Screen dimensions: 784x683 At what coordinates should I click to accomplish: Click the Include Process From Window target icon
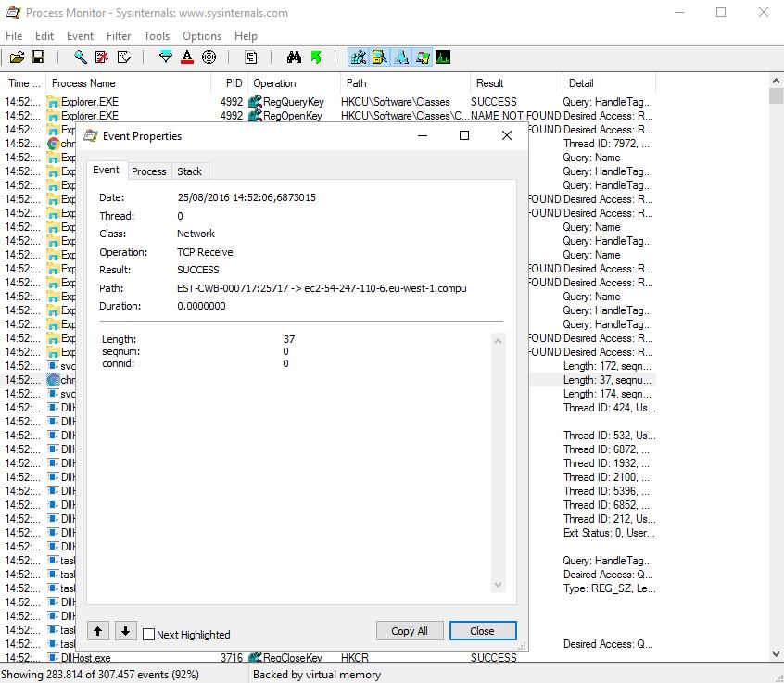[209, 57]
